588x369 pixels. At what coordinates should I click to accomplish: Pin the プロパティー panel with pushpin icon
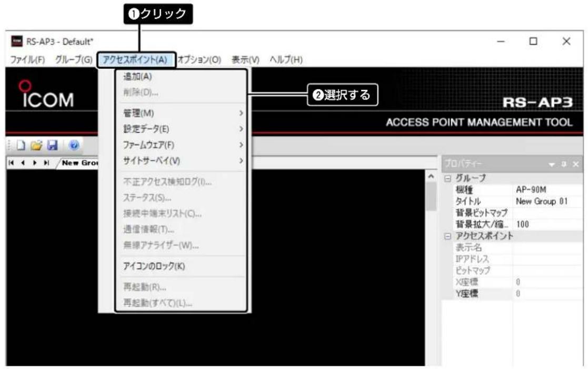click(x=564, y=164)
